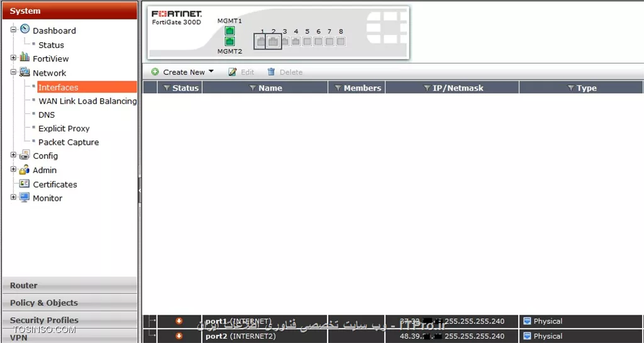644x343 pixels.
Task: Open DNS settings
Action: tap(47, 115)
